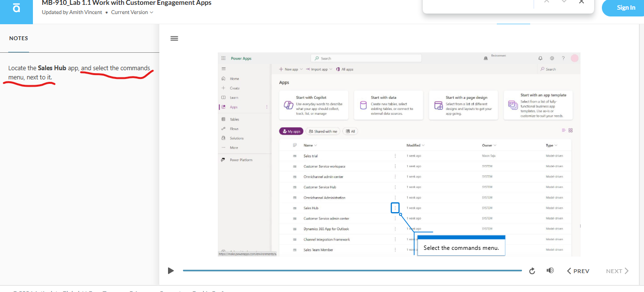Switch to list view layout
Image resolution: width=644 pixels, height=292 pixels.
click(564, 130)
